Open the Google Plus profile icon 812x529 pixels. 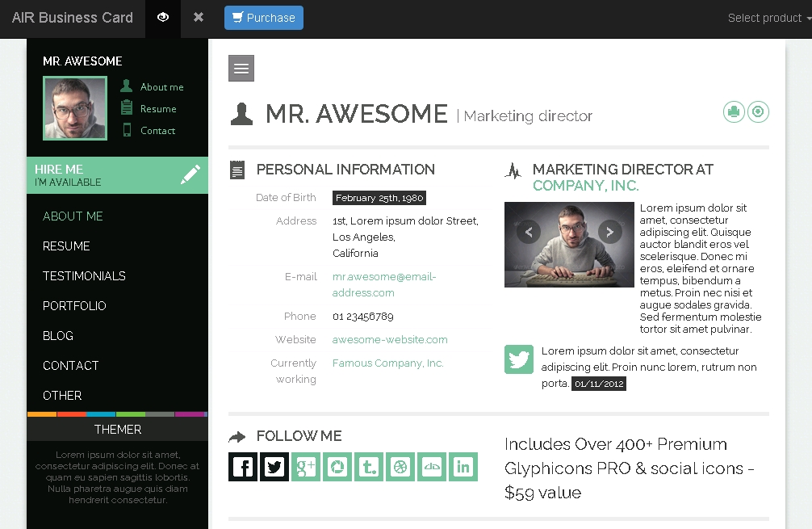click(306, 467)
